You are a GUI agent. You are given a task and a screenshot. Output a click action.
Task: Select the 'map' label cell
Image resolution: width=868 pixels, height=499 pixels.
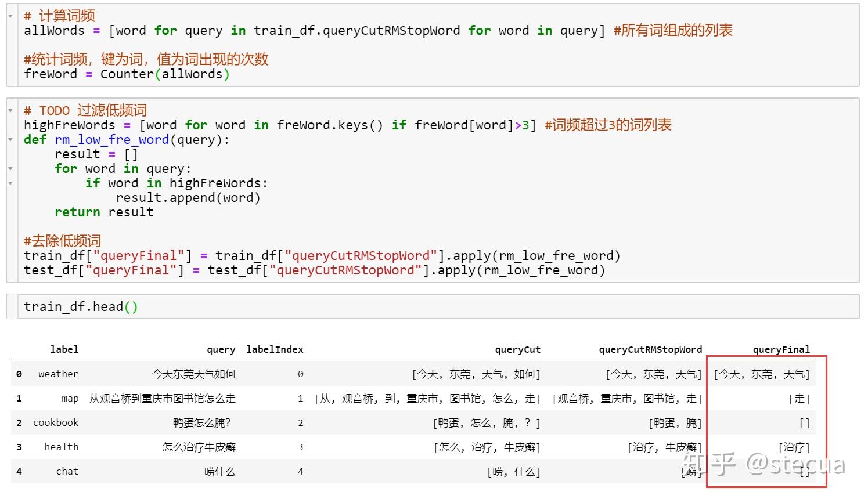[x=70, y=399]
